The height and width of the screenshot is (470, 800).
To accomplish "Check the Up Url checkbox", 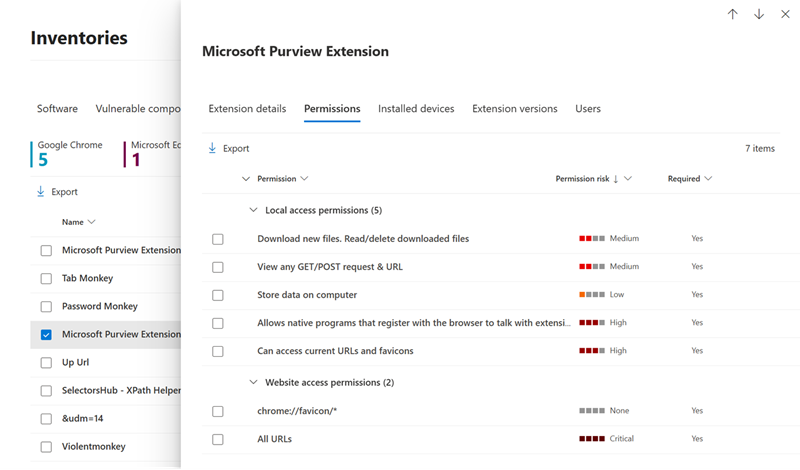I will [46, 363].
